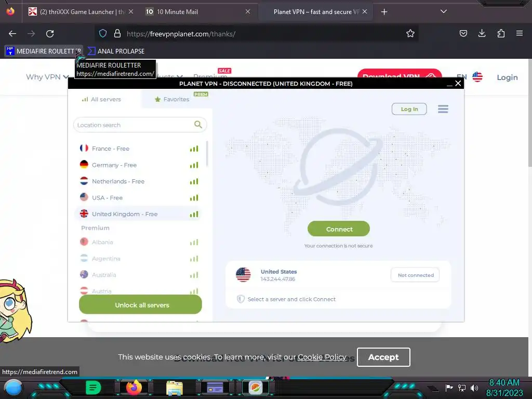Select the Netherlands - Free server

pyautogui.click(x=139, y=181)
